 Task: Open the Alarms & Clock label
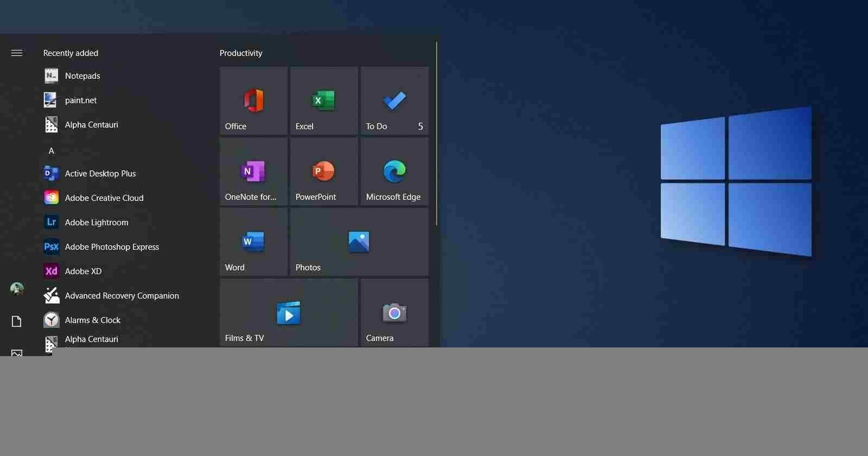(93, 320)
